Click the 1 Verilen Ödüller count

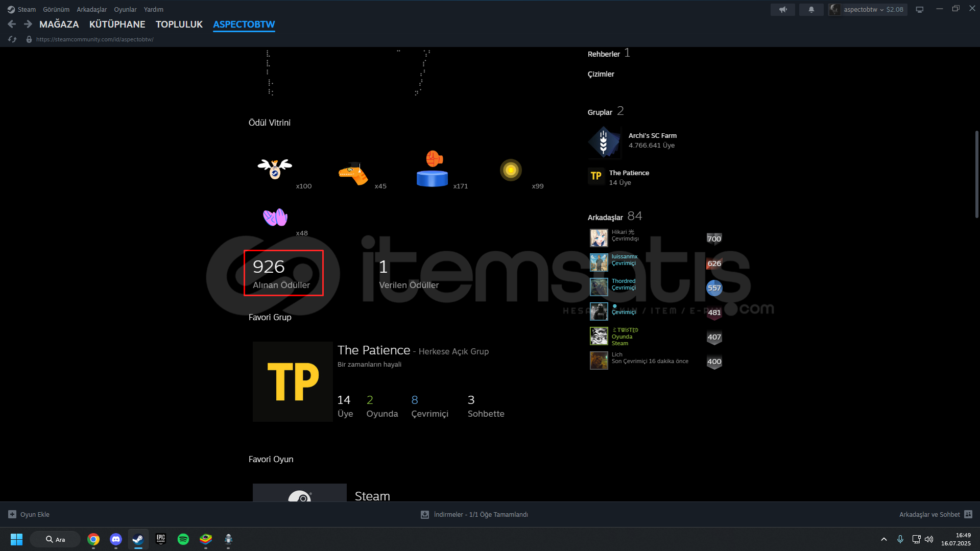coord(409,273)
